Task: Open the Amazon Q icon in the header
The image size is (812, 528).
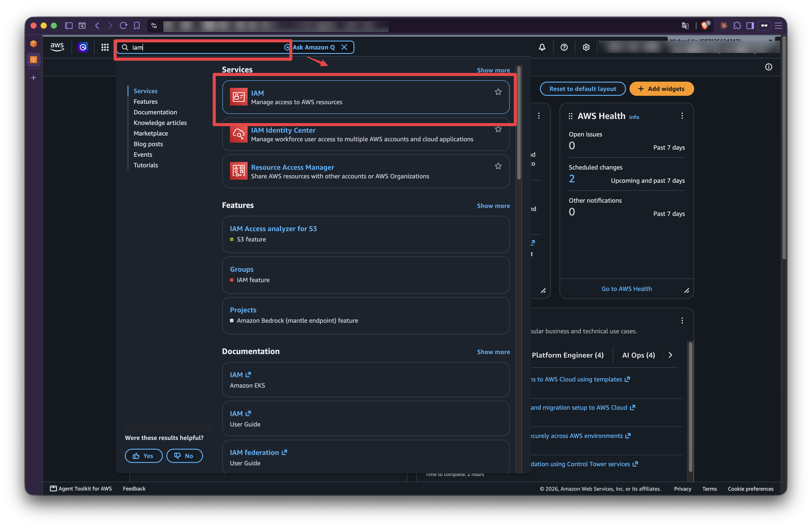Action: (x=83, y=47)
